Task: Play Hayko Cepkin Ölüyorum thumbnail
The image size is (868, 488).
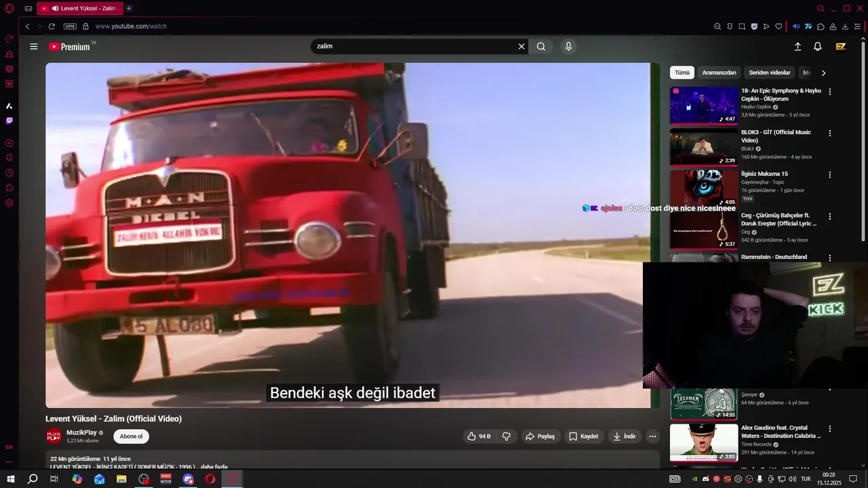Action: [704, 105]
